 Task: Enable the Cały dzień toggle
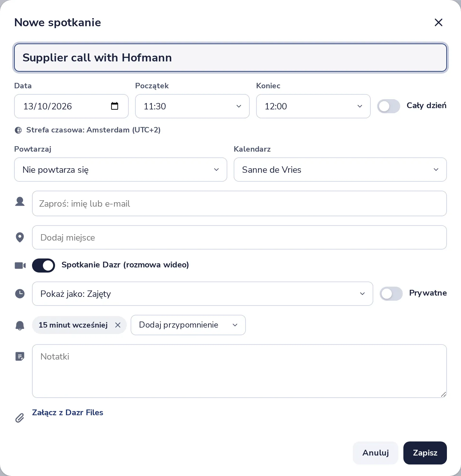(x=389, y=106)
